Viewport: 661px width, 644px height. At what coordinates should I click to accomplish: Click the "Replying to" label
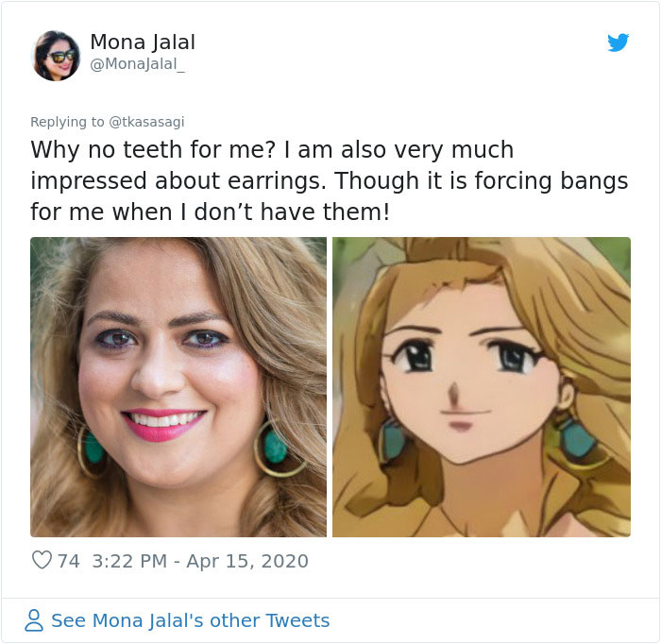pyautogui.click(x=67, y=122)
